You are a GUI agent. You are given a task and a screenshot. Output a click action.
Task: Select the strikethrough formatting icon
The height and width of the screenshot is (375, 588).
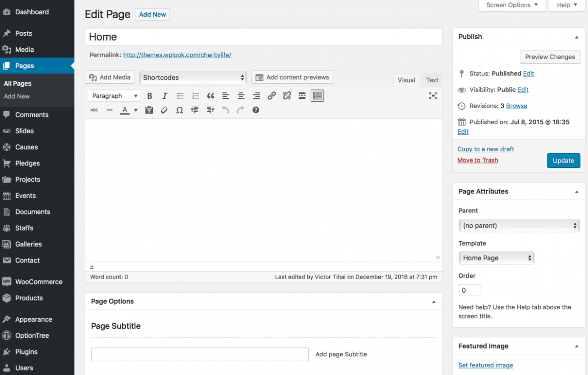pos(94,110)
